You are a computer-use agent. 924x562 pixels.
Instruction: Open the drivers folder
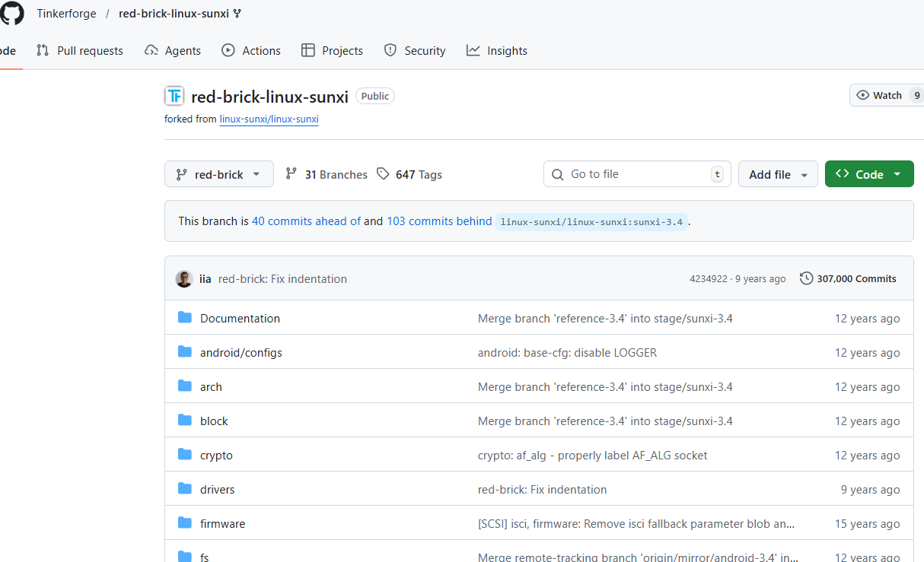point(217,490)
